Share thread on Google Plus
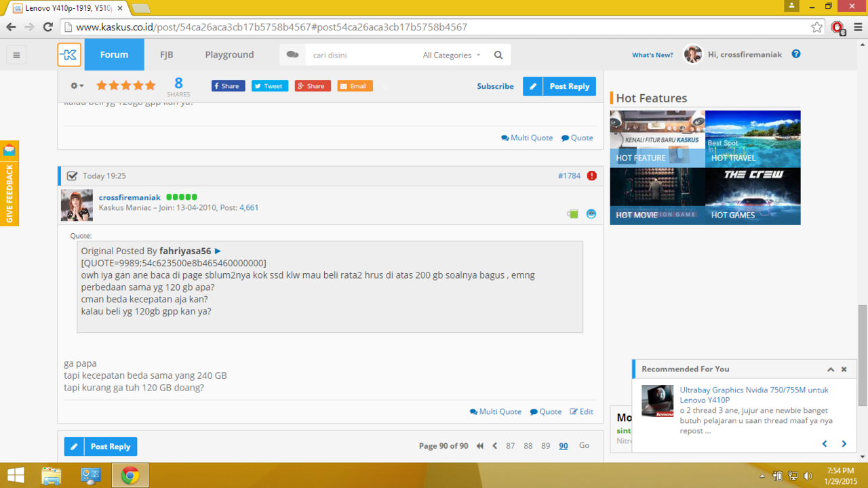Image resolution: width=868 pixels, height=488 pixels. (x=313, y=86)
